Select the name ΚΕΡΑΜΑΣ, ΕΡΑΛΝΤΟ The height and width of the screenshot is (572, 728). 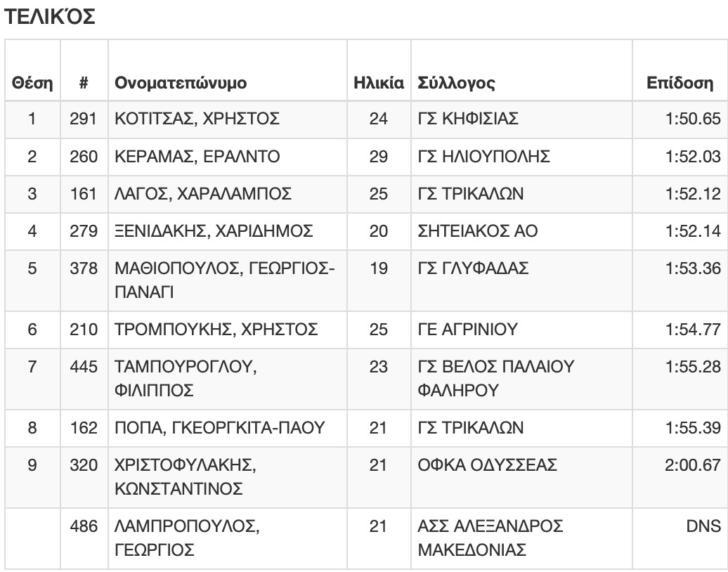coord(197,157)
